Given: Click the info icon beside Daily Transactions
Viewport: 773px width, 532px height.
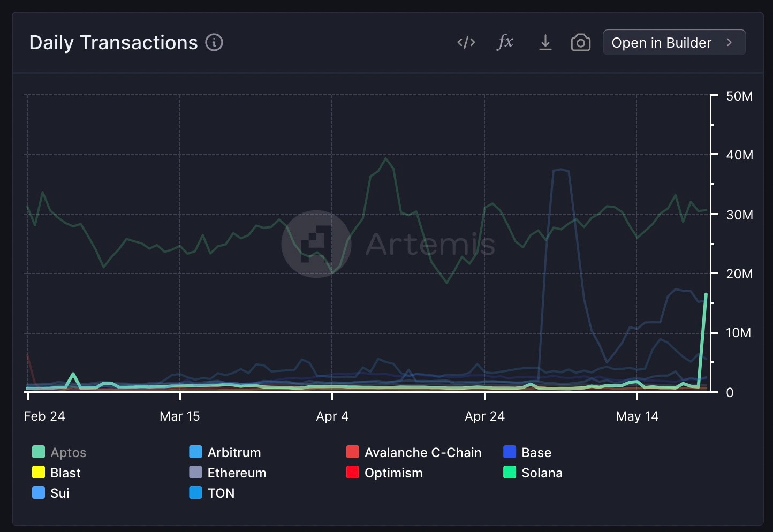Looking at the screenshot, I should (x=214, y=42).
